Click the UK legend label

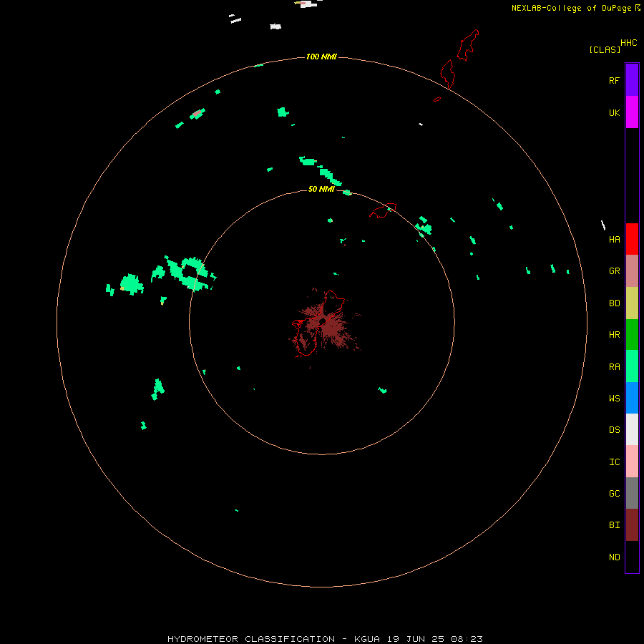click(x=614, y=113)
